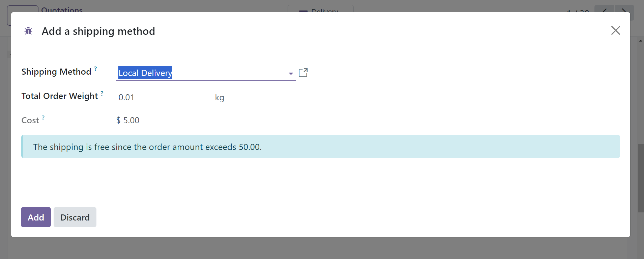
Task: Expand the Shipping Method dropdown arrow
Action: [291, 73]
